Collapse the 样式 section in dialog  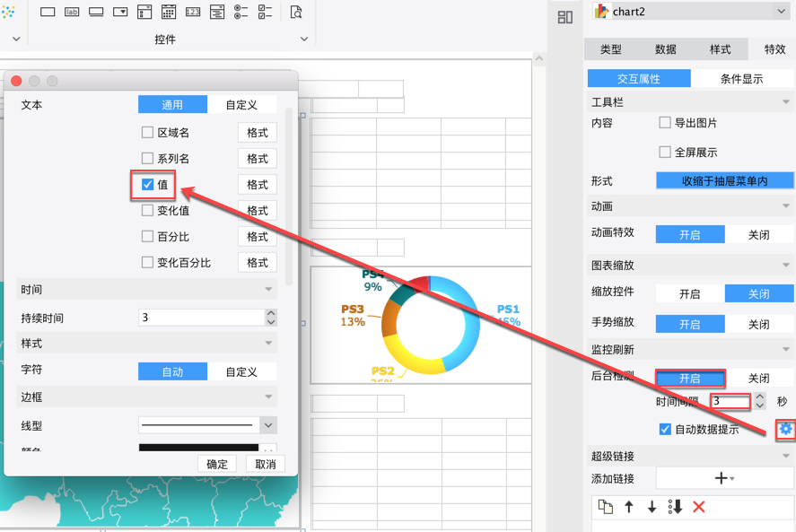268,343
